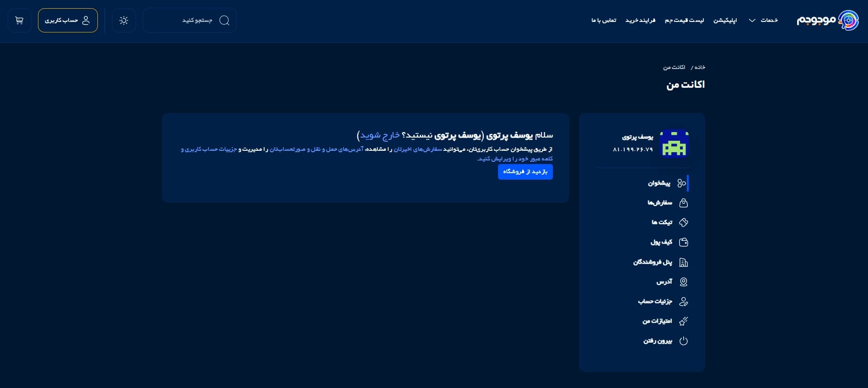
Task: Click بیرون رفتن power icon to log out
Action: 683,341
